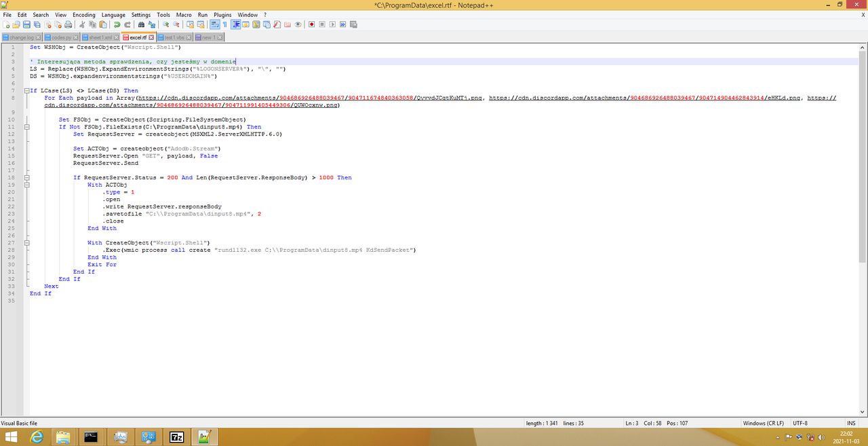The width and height of the screenshot is (868, 446).
Task: Click the Discord link ending QvvvdJCgtKuMTi.png
Action: click(x=310, y=98)
